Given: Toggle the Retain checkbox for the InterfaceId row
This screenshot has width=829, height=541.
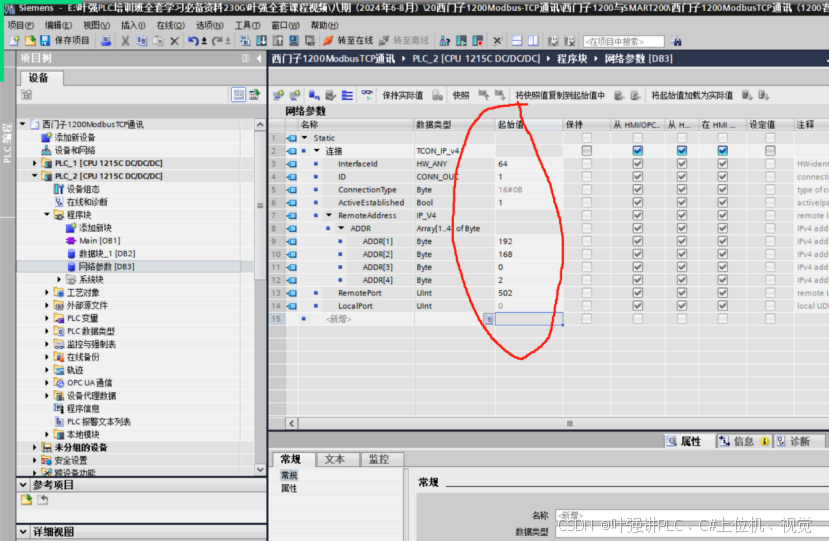Looking at the screenshot, I should (x=586, y=163).
